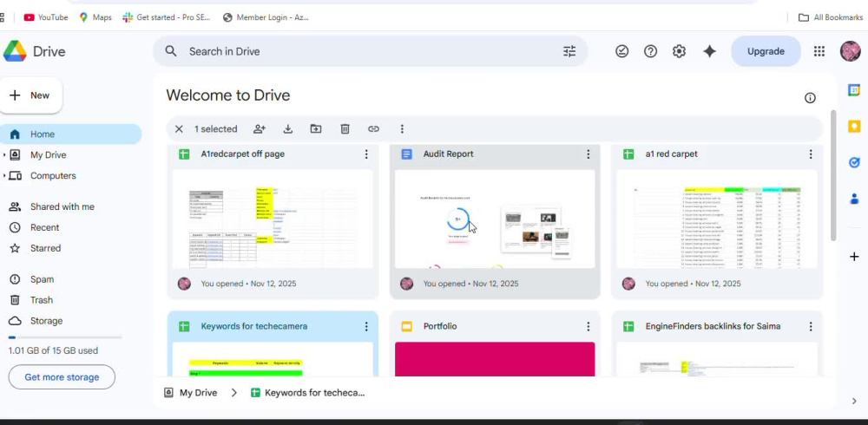Open the Get started - Pro SE bookmark
The image size is (868, 425).
(x=167, y=17)
